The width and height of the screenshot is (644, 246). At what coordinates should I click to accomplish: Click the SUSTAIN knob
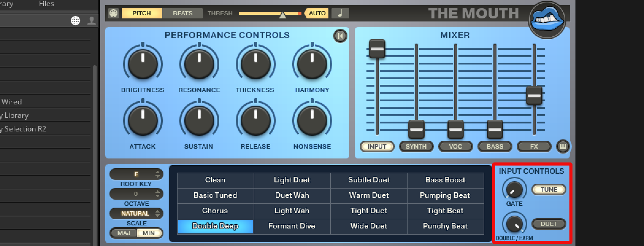[x=199, y=121]
